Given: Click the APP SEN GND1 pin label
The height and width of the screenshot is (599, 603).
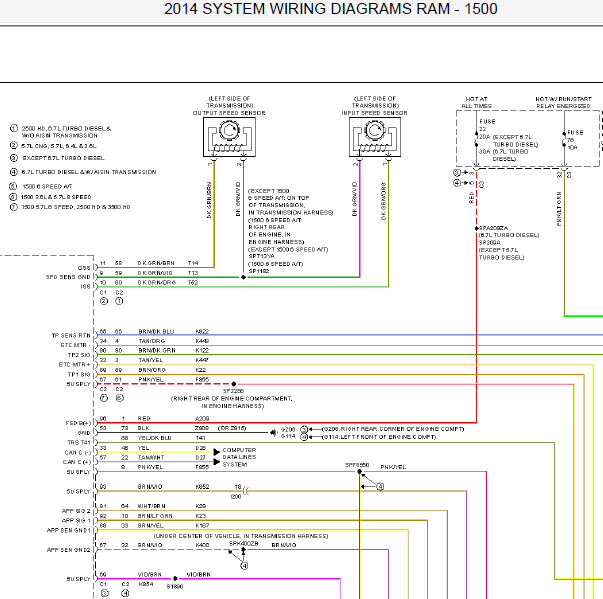Looking at the screenshot, I should pyautogui.click(x=69, y=530).
